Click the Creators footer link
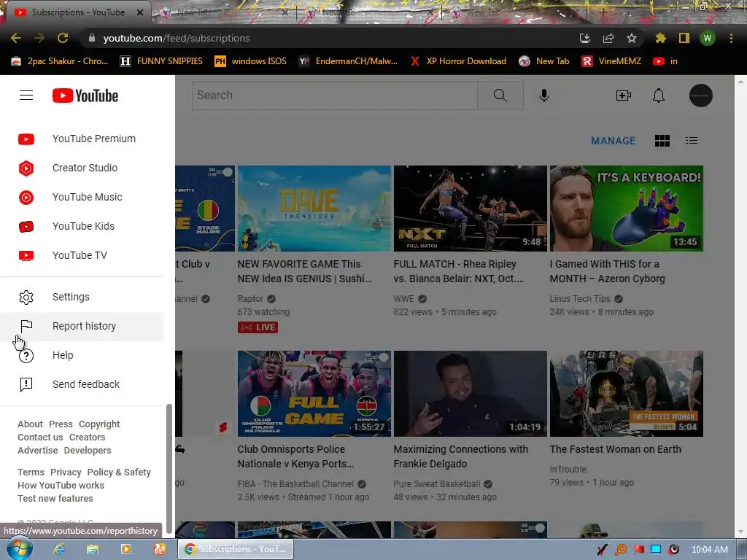The width and height of the screenshot is (747, 560). (x=88, y=437)
